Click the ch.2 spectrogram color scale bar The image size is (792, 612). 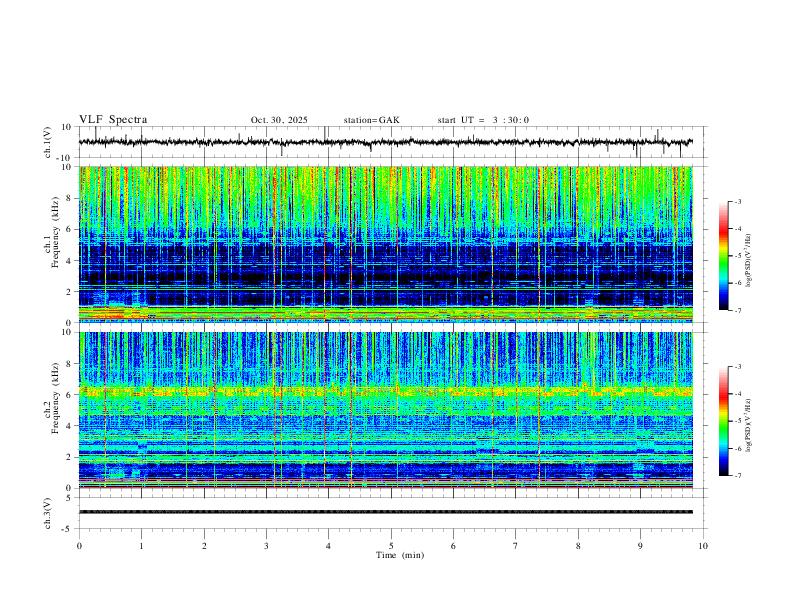(x=723, y=421)
